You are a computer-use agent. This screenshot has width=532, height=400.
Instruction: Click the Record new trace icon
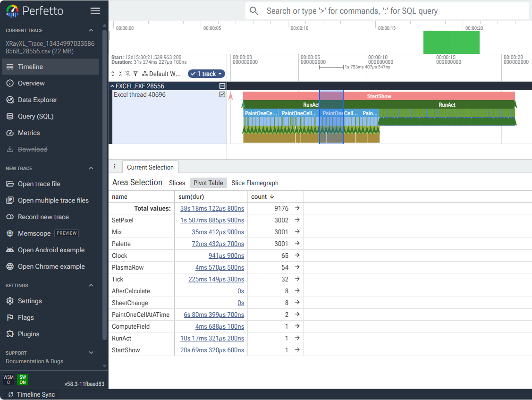click(10, 217)
